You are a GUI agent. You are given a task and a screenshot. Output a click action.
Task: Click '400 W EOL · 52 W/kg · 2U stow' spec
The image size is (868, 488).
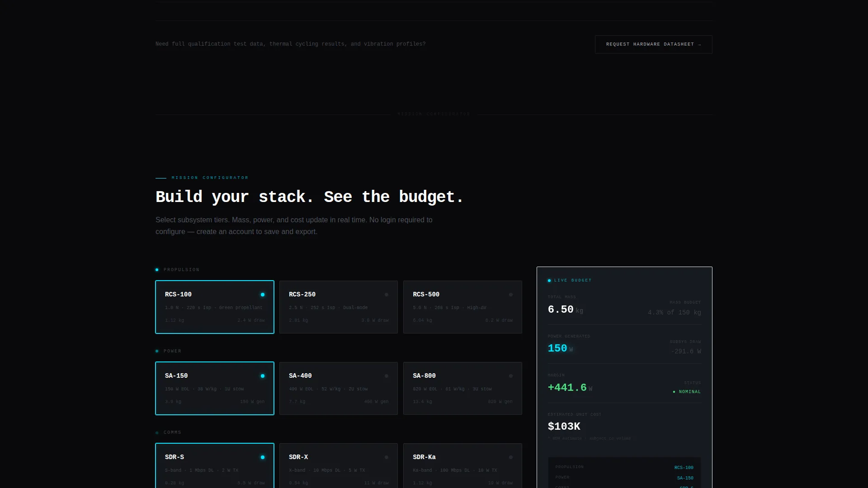328,389
